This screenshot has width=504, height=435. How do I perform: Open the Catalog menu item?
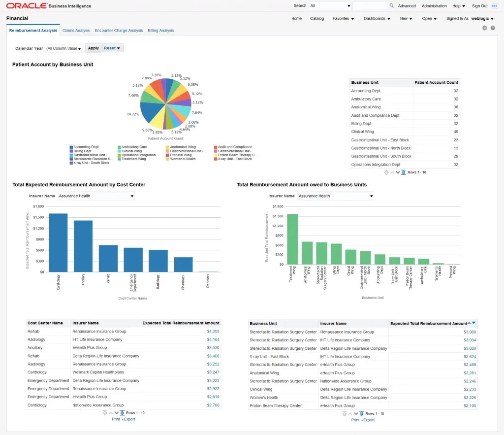[317, 19]
